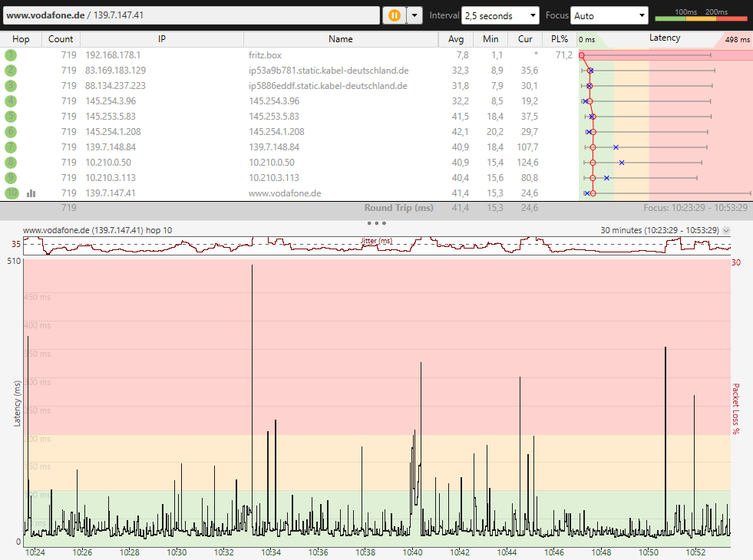
Task: Sort by the Avg column header
Action: click(x=456, y=39)
